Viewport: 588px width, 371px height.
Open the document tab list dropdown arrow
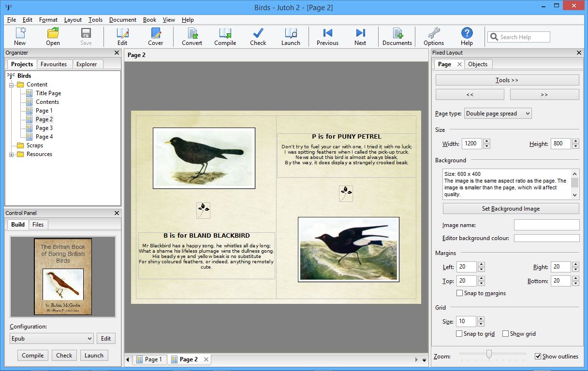point(424,360)
